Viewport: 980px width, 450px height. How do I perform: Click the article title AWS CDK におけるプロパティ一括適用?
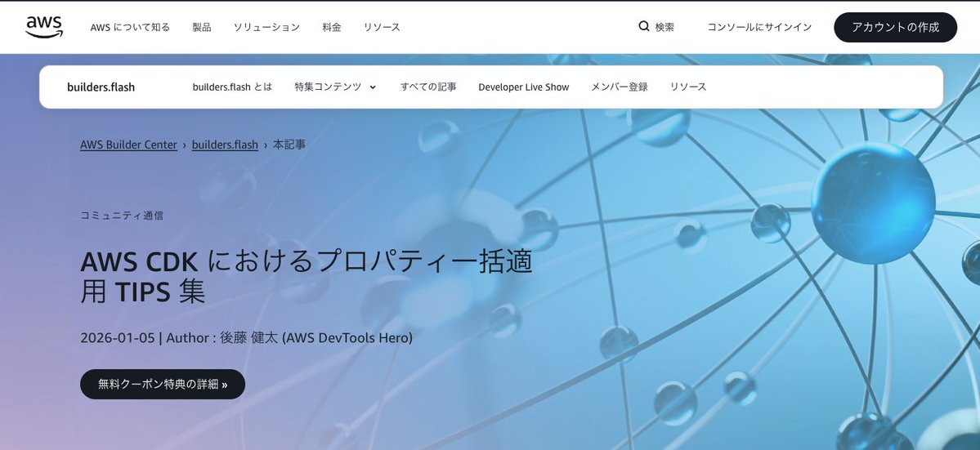307,277
